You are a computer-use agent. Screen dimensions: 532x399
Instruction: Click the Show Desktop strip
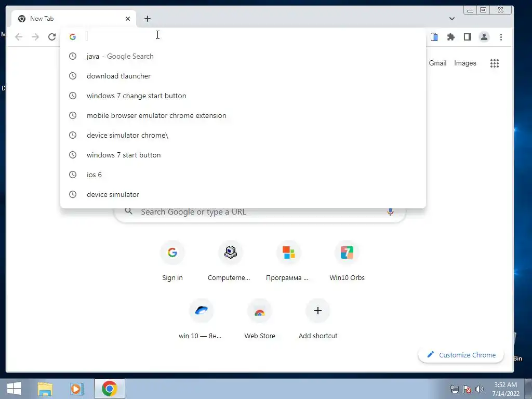pos(528,389)
